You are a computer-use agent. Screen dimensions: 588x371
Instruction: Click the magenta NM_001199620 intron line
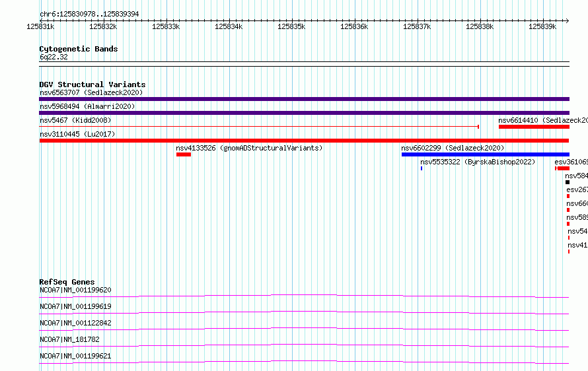click(304, 296)
